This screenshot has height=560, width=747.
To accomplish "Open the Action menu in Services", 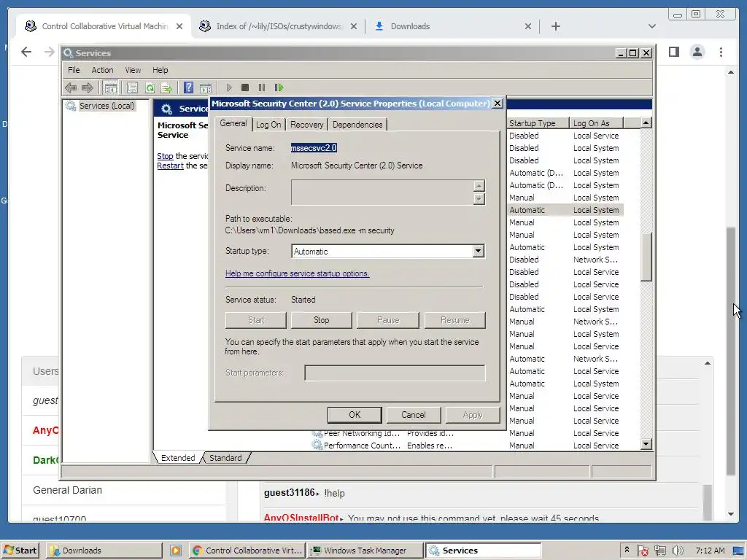I will [102, 70].
